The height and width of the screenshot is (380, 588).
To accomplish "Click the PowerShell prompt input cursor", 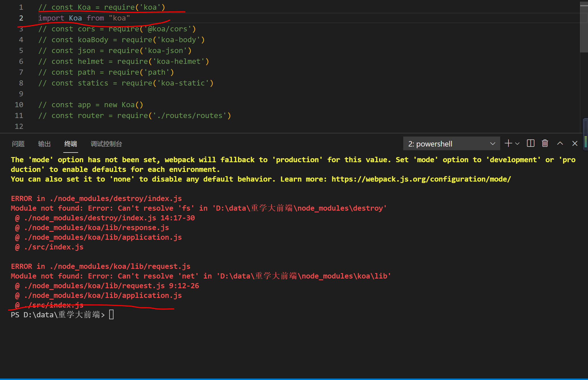I will point(111,315).
